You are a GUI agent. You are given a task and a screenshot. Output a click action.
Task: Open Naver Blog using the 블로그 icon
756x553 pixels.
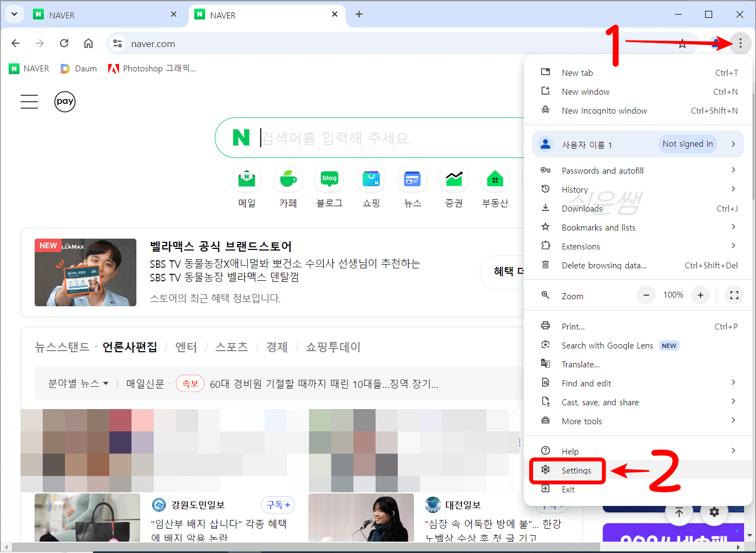pos(330,179)
